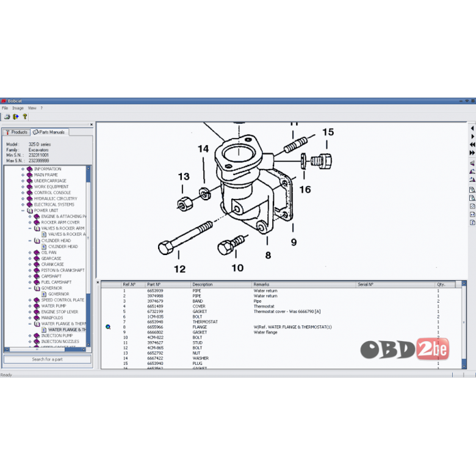Open the File menu
The height and width of the screenshot is (476, 476).
pos(5,108)
